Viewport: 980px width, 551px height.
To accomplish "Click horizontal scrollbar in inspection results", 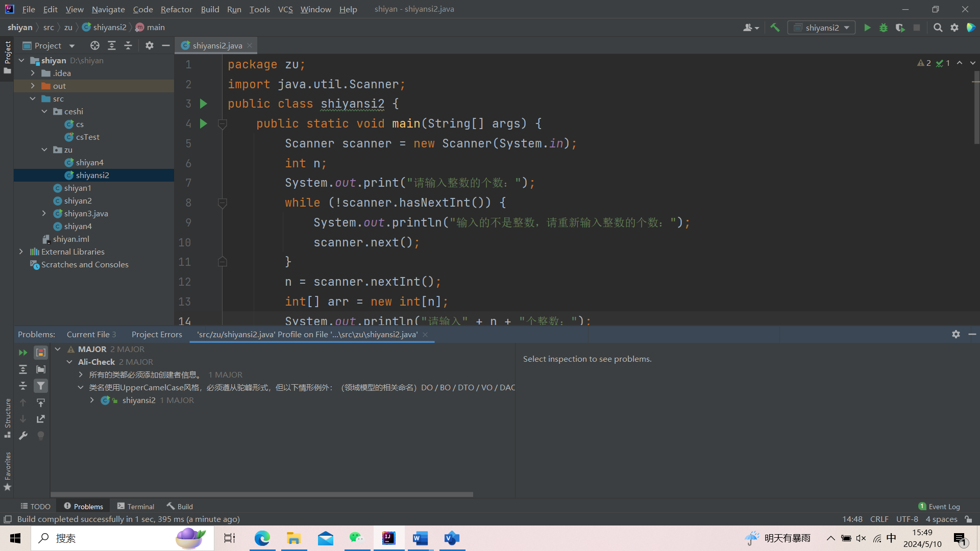I will pos(261,494).
